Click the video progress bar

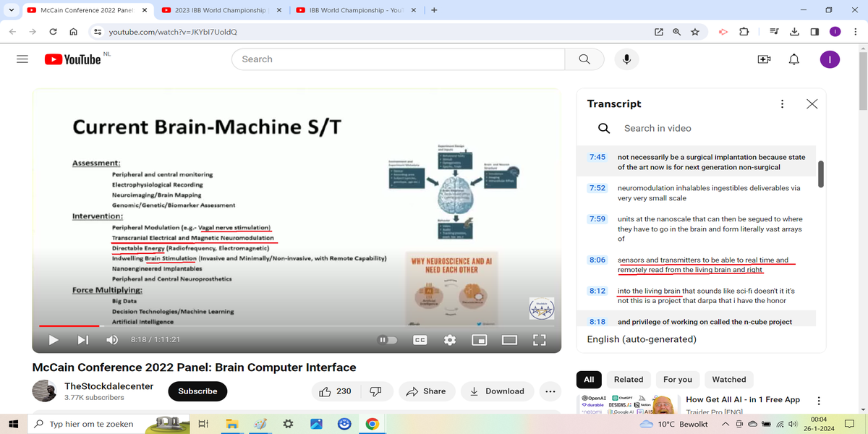[x=289, y=326]
